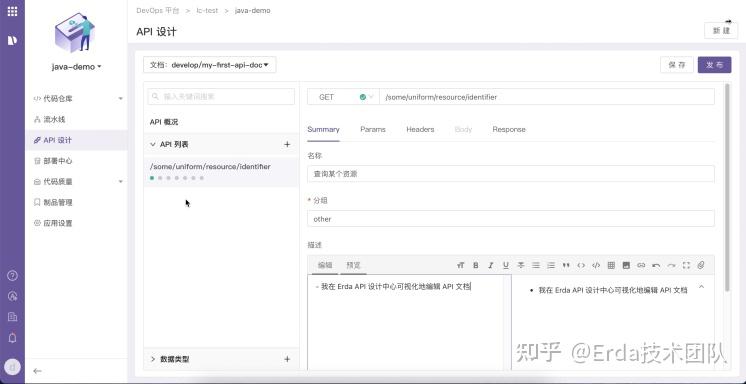Switch to the 预览 preview tab
Image resolution: width=746 pixels, height=384 pixels.
[353, 266]
